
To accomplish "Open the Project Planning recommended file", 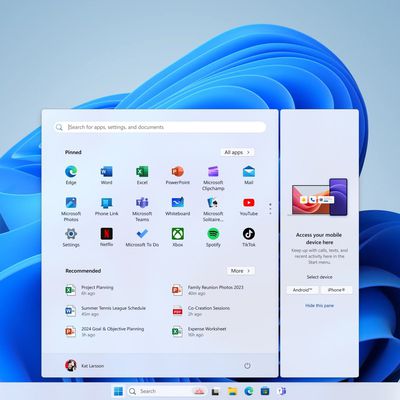I will [x=89, y=290].
